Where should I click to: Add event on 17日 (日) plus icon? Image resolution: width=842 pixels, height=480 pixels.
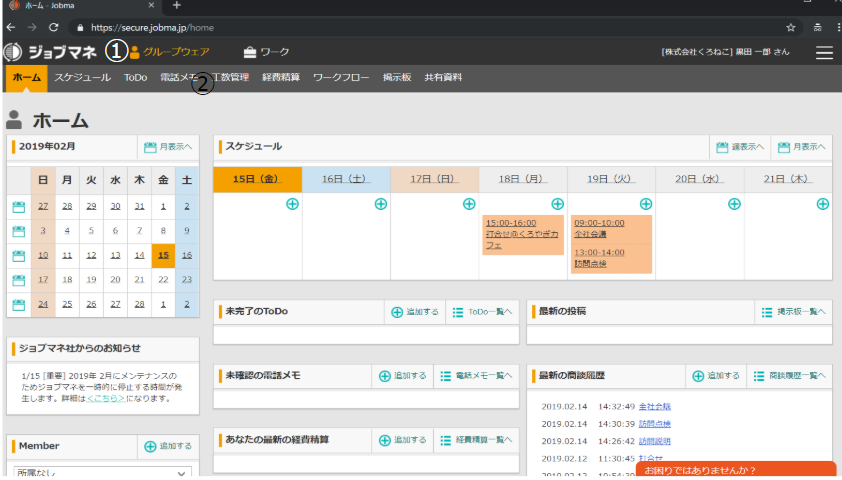pyautogui.click(x=469, y=204)
